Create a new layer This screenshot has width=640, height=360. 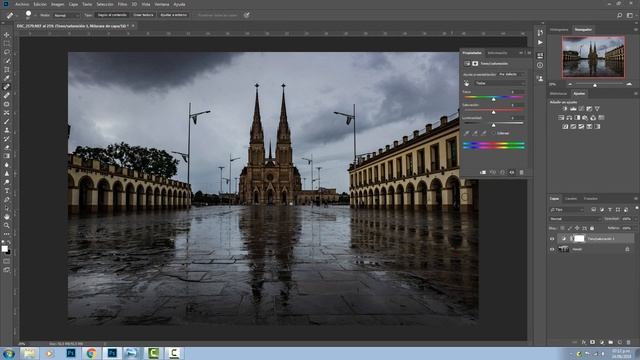coord(620,342)
